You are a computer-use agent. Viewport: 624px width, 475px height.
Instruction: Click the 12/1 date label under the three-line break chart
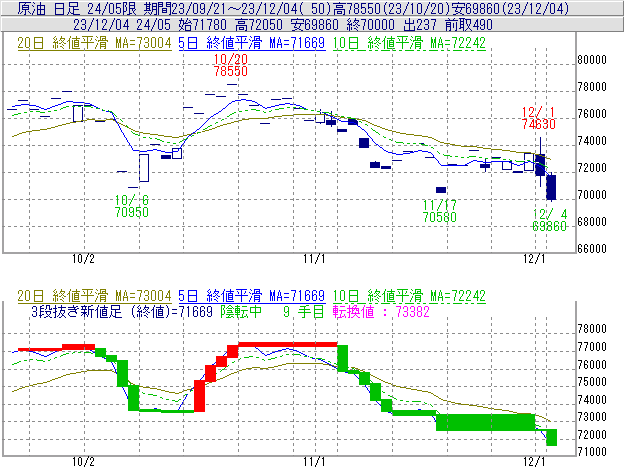coord(534,462)
